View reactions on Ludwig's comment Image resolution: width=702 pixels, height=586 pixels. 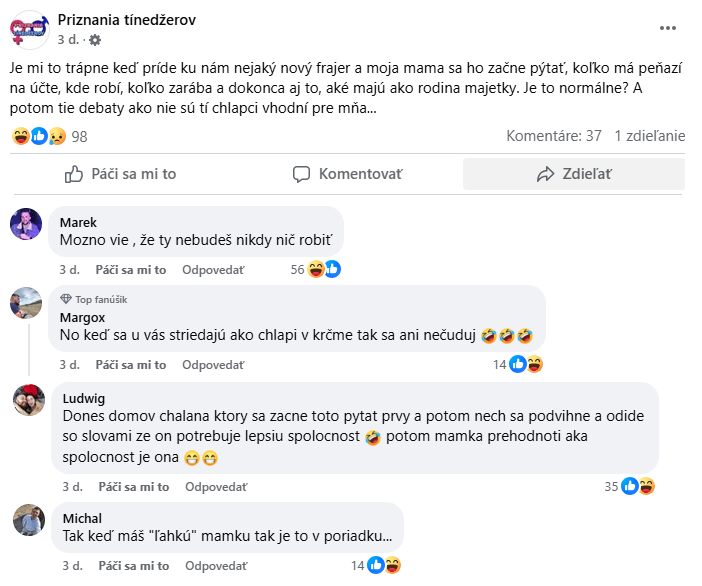637,486
